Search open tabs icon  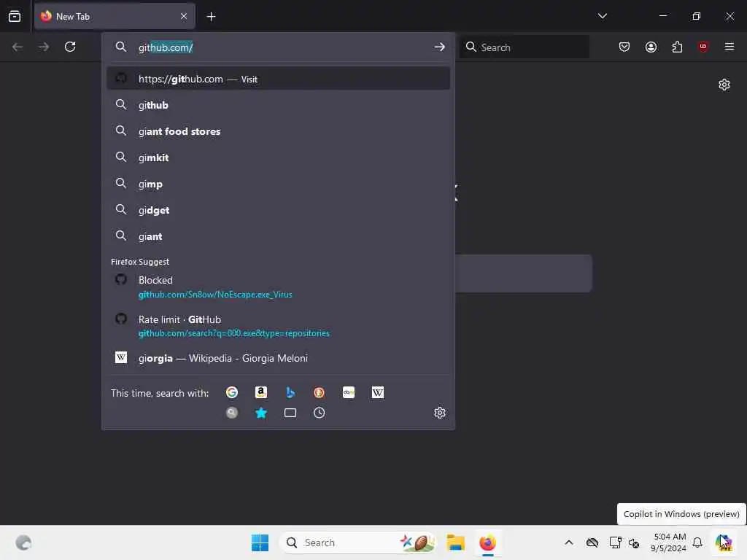(x=290, y=413)
